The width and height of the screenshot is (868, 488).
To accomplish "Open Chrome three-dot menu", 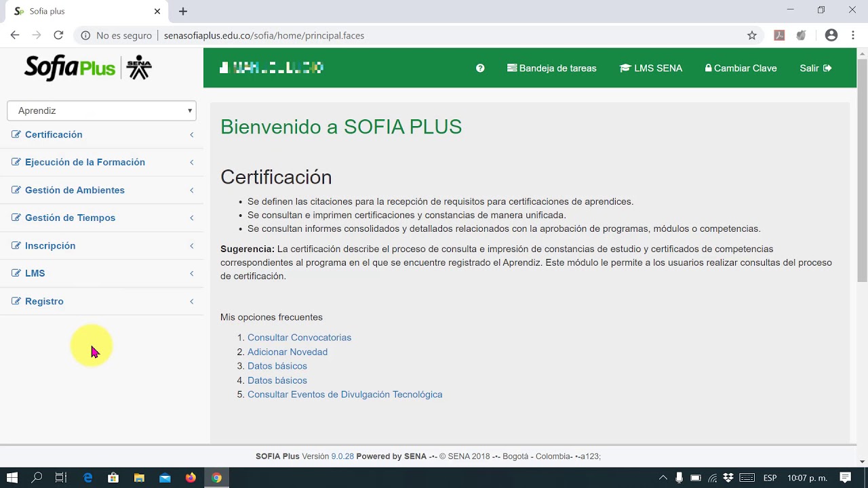I will (853, 35).
